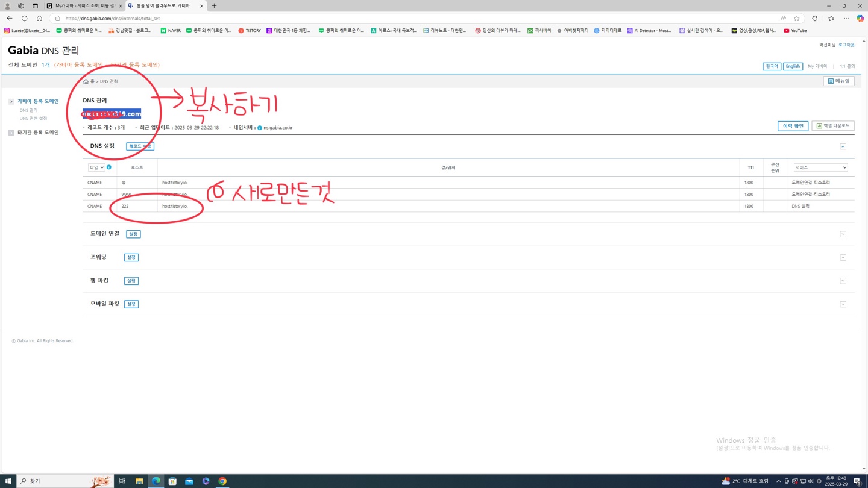The width and height of the screenshot is (868, 488).
Task: Open the Read aloud icon in the address bar
Action: [x=783, y=19]
